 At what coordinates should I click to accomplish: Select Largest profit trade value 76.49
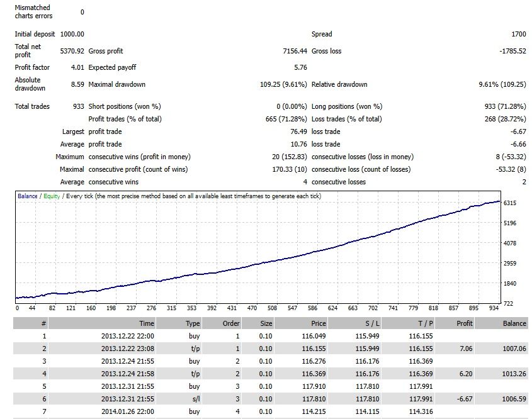coord(298,131)
